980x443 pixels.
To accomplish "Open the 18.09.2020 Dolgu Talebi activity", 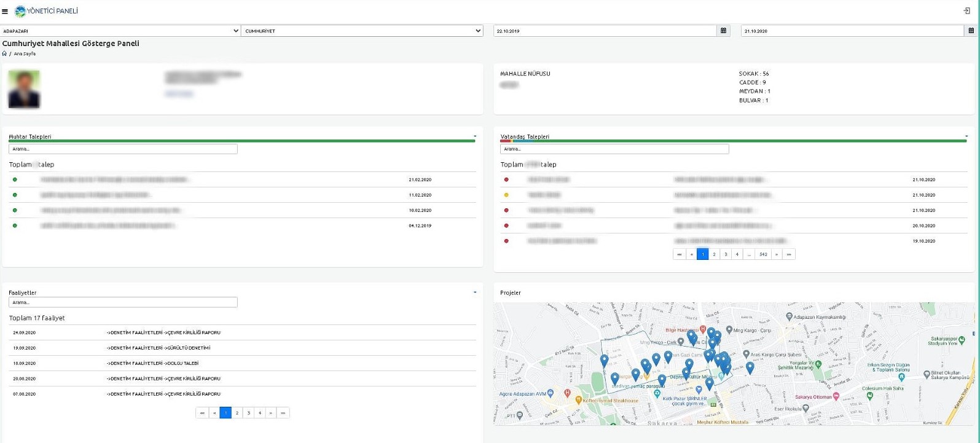I will point(242,363).
